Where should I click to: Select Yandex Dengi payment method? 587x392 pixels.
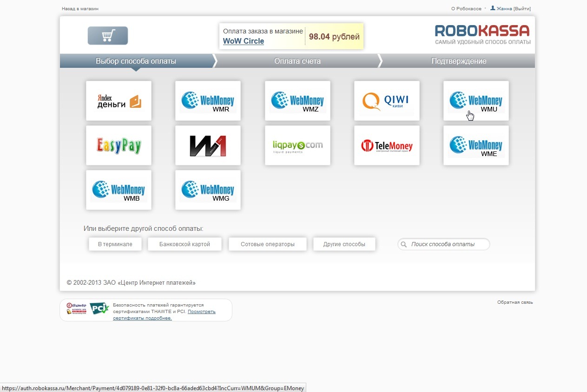(119, 101)
